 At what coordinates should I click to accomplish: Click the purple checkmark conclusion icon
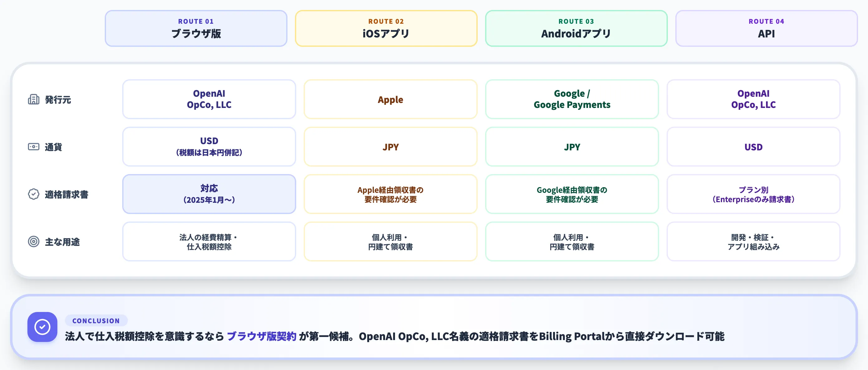coord(42,327)
